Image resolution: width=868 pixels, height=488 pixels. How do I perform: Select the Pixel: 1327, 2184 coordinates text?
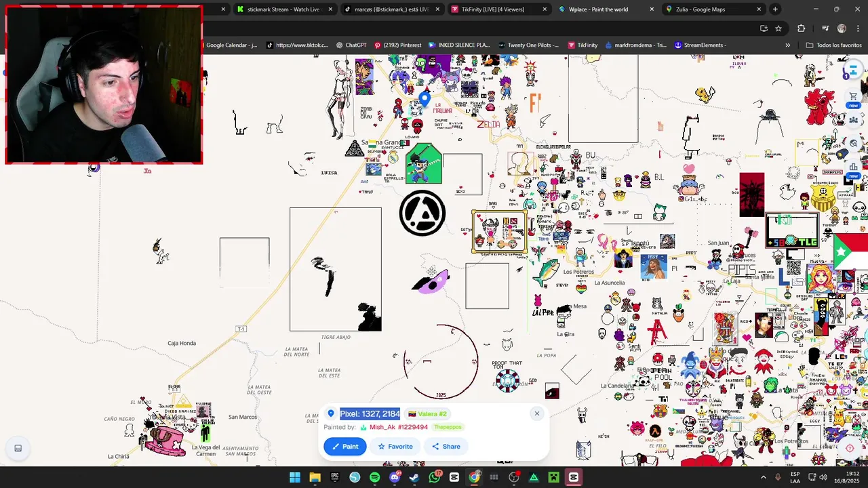tap(370, 413)
